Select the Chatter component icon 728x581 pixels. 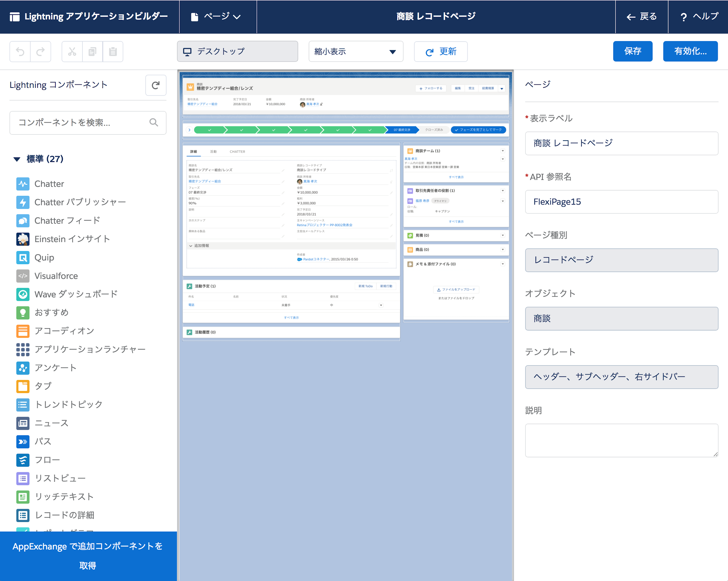pos(23,184)
